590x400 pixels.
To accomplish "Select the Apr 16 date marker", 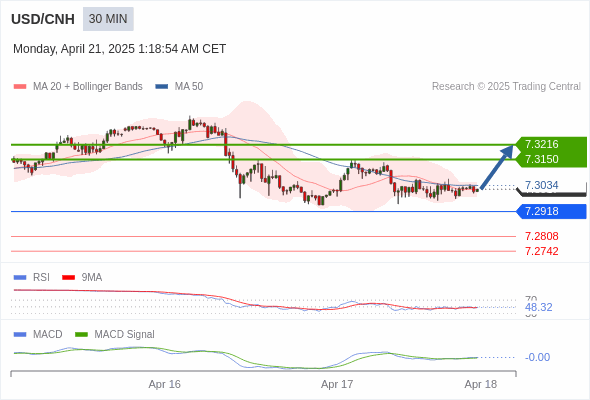I will coord(164,384).
